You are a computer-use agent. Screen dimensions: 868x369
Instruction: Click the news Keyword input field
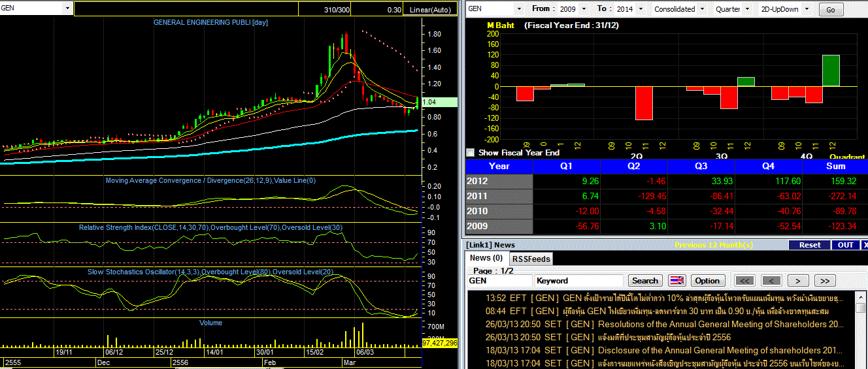tap(580, 280)
